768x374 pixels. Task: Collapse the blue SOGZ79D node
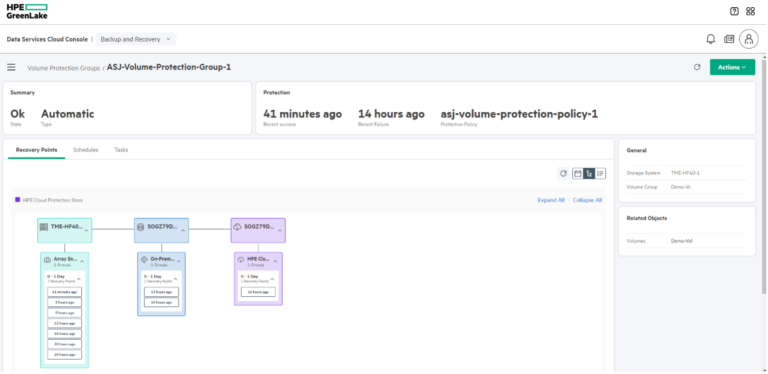click(x=183, y=230)
